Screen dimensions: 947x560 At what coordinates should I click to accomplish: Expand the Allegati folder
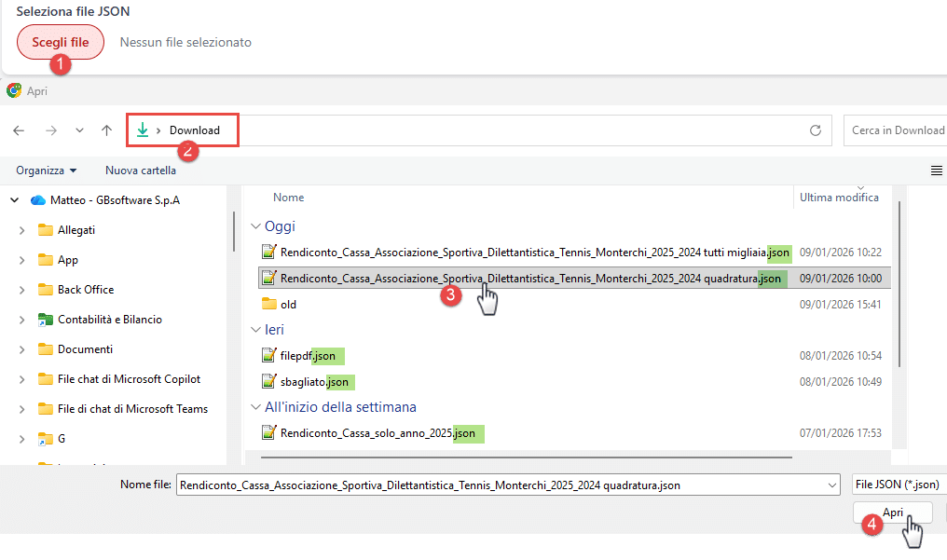21,230
